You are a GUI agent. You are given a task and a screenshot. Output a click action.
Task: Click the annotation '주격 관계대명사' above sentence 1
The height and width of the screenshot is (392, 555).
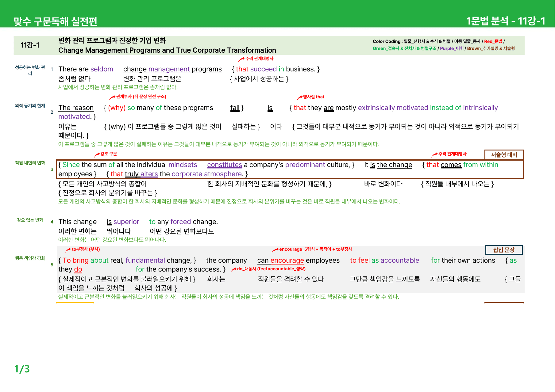(x=259, y=59)
